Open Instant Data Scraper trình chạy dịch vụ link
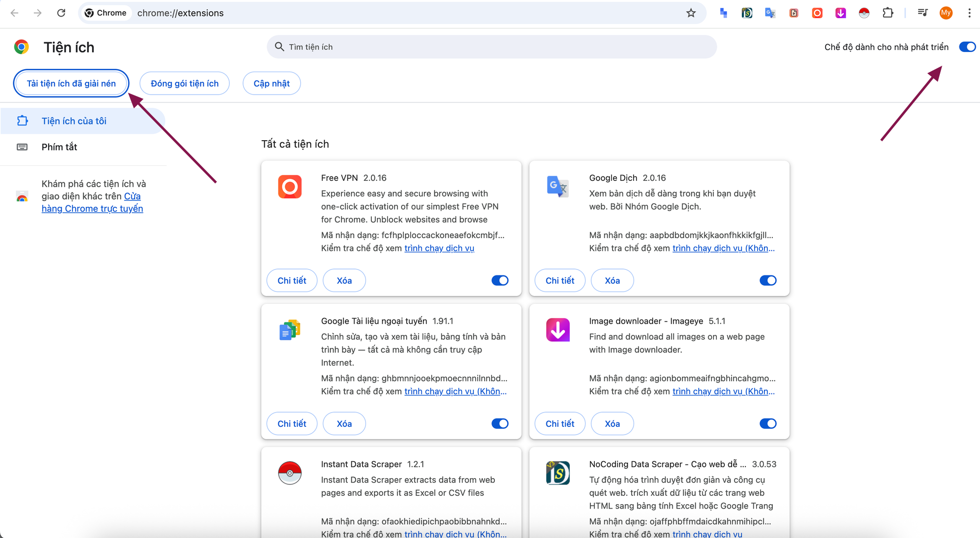980x538 pixels. coord(455,534)
